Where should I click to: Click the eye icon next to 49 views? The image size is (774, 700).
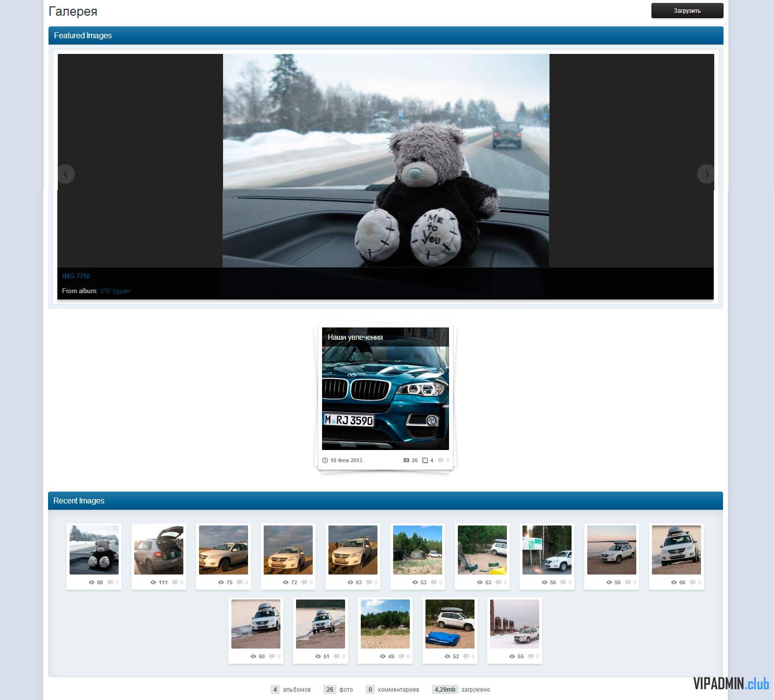(382, 656)
